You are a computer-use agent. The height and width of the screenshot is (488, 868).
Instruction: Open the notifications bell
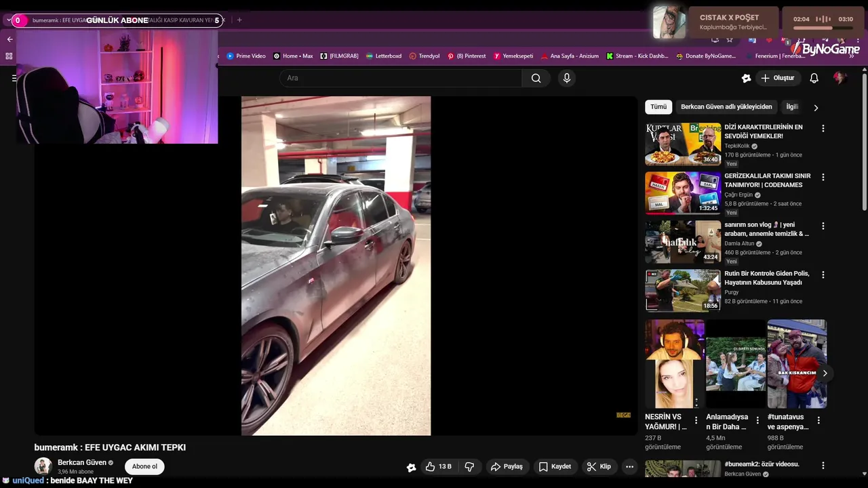point(814,78)
